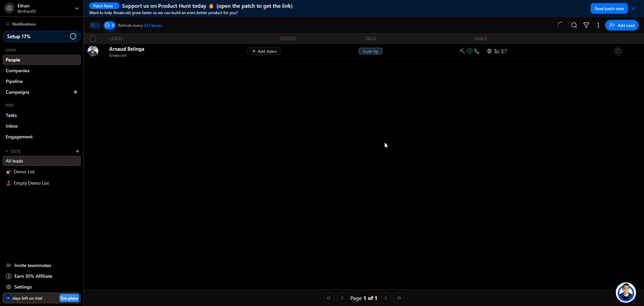Open the Setup 17% progress bar
This screenshot has width=644, height=306.
pos(42,36)
